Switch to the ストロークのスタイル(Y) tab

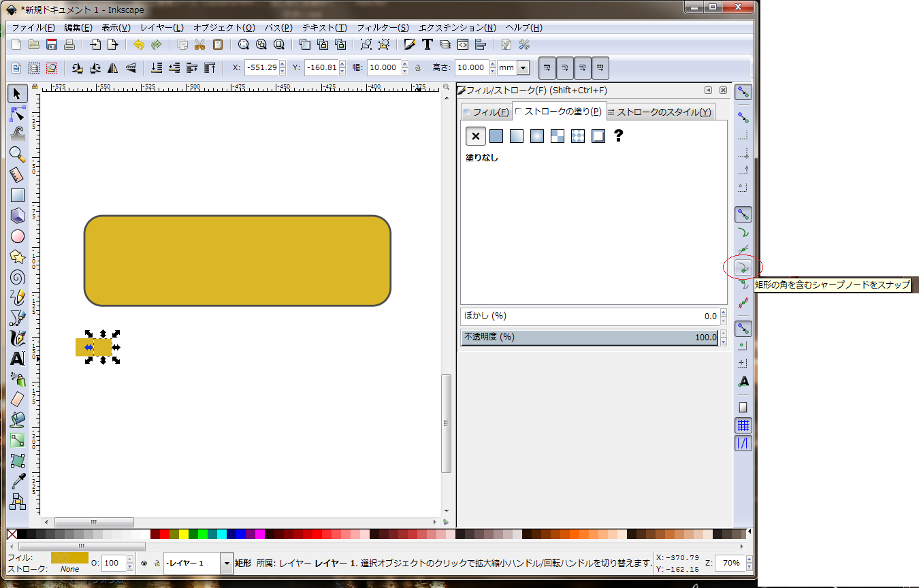click(x=659, y=112)
